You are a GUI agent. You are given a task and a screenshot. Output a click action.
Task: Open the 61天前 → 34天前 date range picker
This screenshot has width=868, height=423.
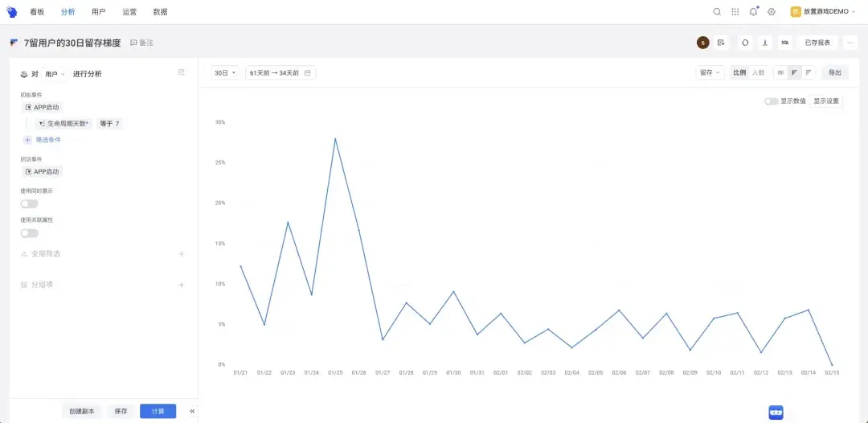pos(280,72)
